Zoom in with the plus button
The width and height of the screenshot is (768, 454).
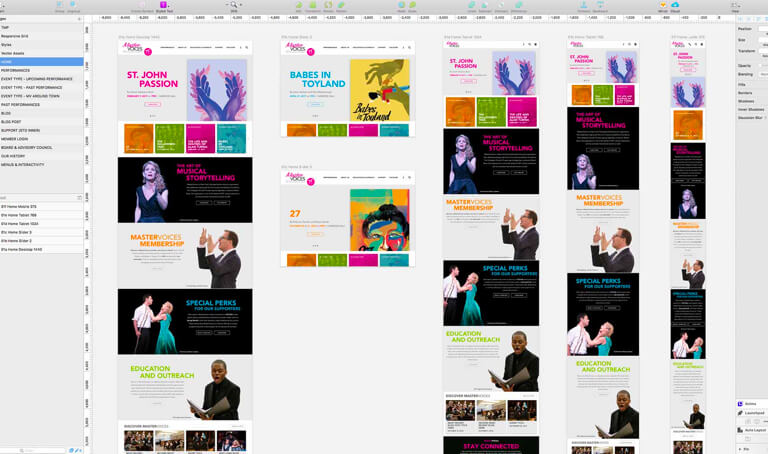tap(240, 4)
